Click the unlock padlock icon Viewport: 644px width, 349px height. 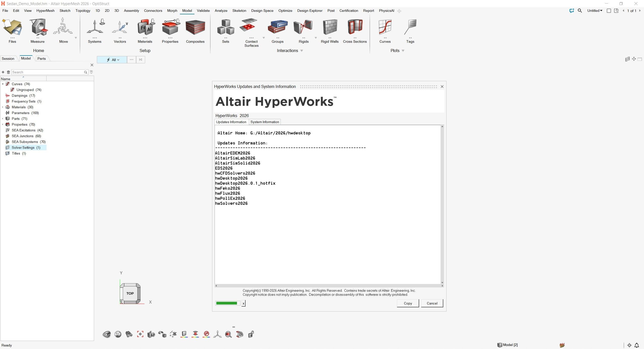click(x=251, y=334)
